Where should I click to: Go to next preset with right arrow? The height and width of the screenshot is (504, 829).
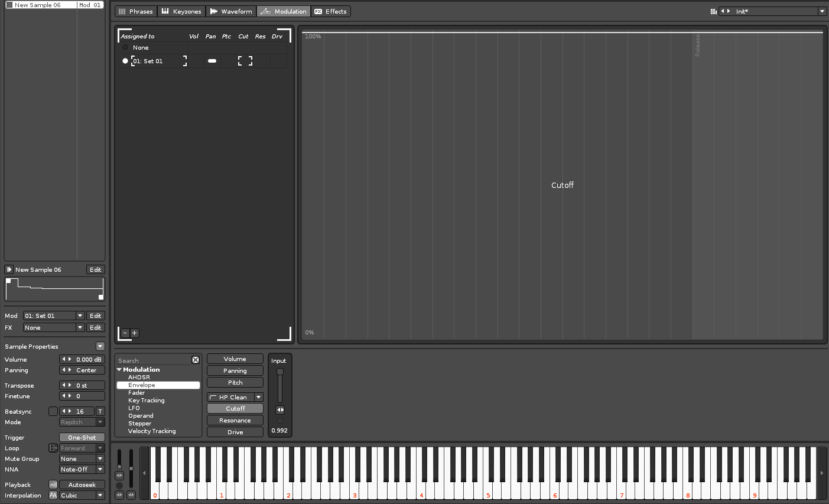click(729, 11)
